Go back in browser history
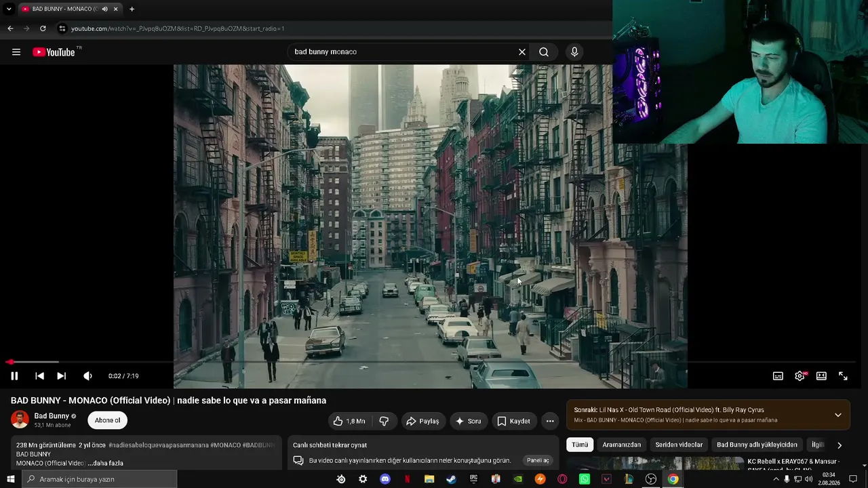This screenshot has width=868, height=488. (x=10, y=28)
